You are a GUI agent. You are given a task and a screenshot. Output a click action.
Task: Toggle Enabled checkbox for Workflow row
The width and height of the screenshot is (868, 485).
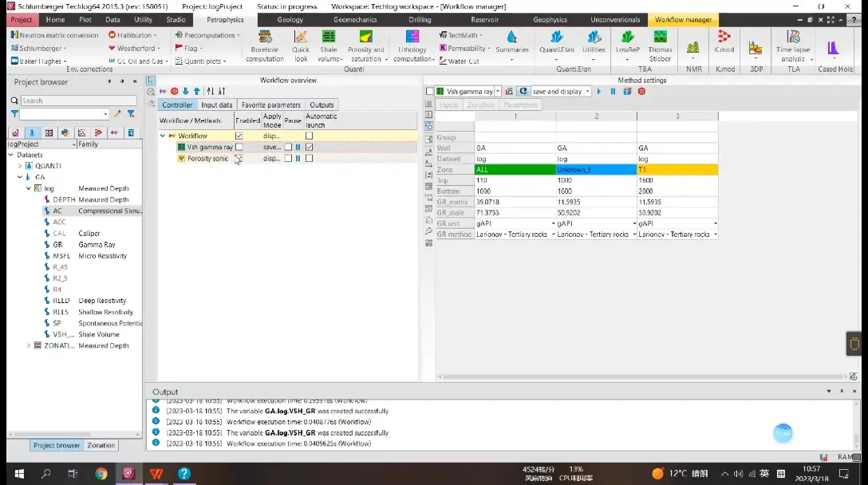tap(239, 136)
